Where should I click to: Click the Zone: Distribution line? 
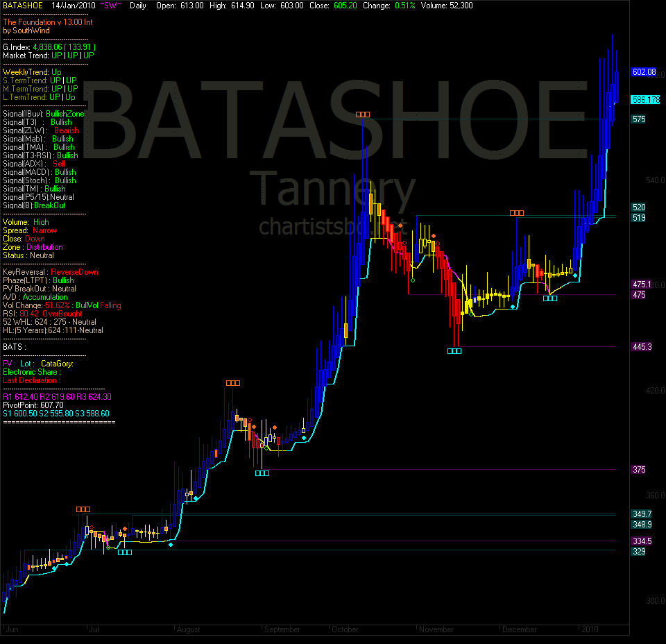[x=33, y=247]
